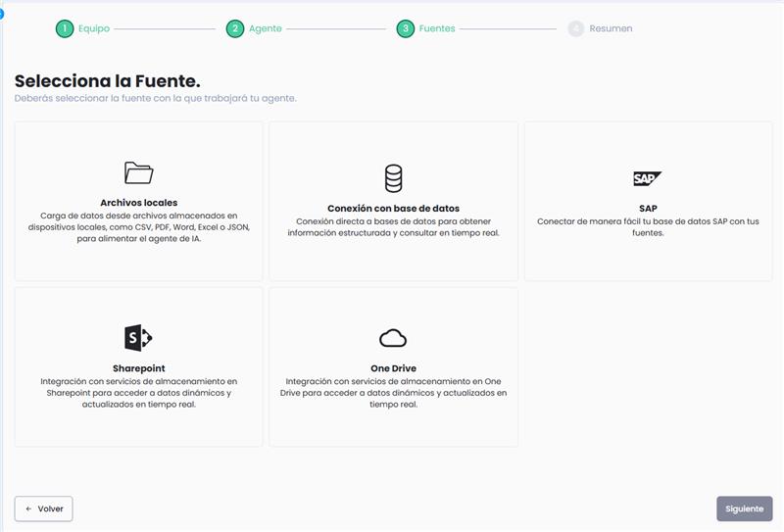Go back with the Volver button
784x532 pixels.
[44, 508]
